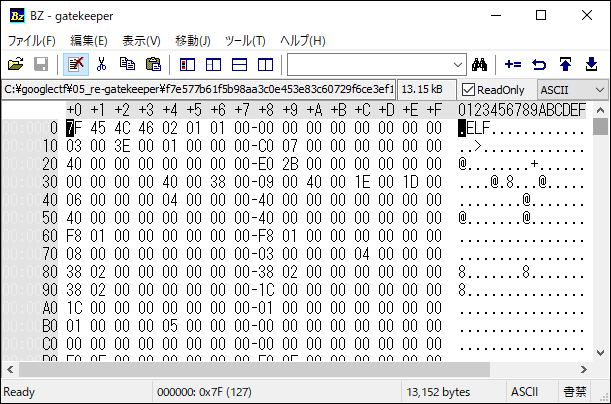Click horizontal scrollbar left arrow

(x=11, y=369)
